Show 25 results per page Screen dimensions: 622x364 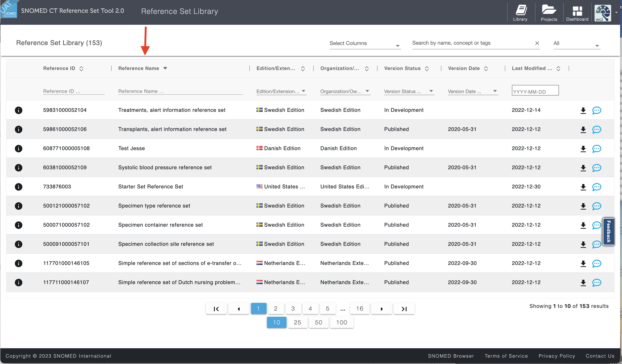pyautogui.click(x=297, y=323)
